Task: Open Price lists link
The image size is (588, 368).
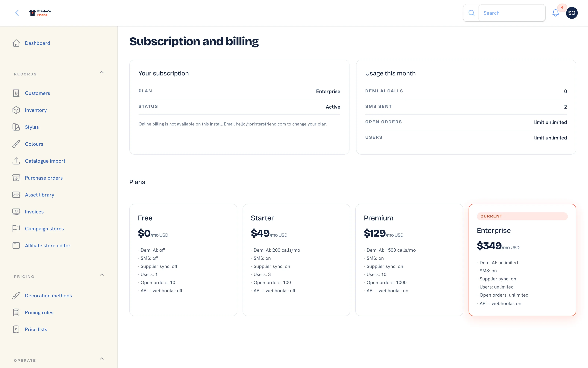Action: pyautogui.click(x=36, y=329)
